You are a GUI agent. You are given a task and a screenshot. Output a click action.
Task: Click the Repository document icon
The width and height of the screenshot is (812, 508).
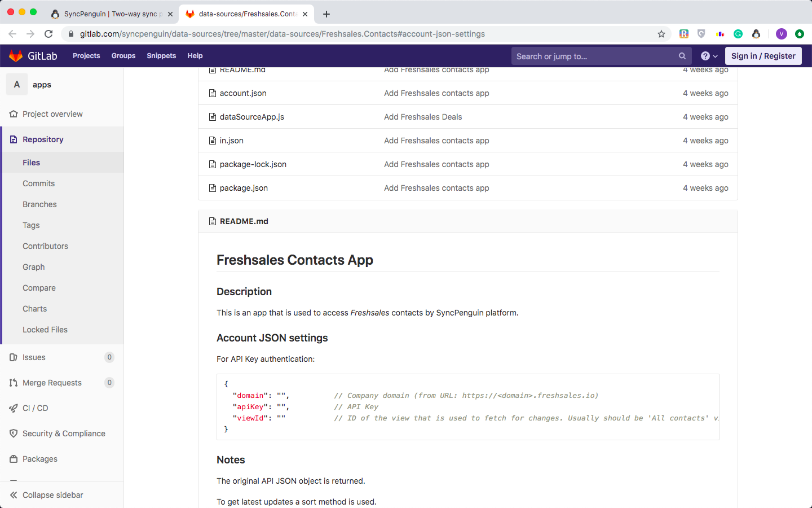click(x=14, y=139)
